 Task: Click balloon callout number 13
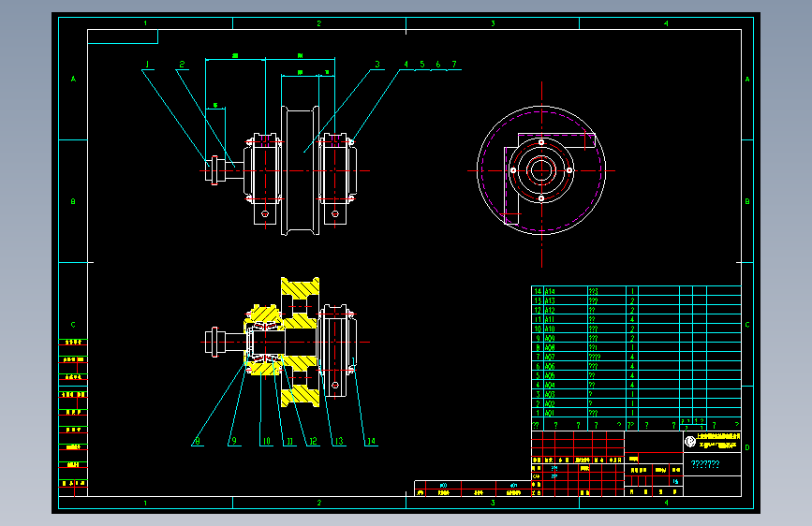click(339, 441)
